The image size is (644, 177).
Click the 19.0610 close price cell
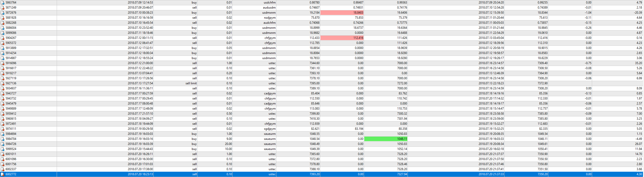click(542, 33)
